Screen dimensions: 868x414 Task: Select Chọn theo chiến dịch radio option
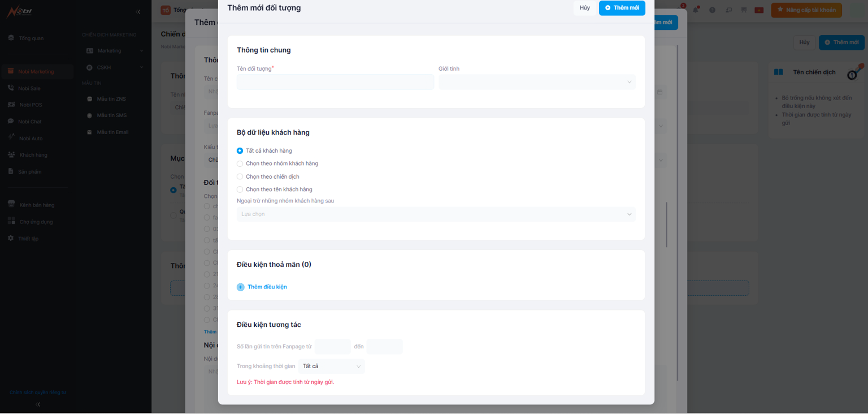[x=240, y=177]
